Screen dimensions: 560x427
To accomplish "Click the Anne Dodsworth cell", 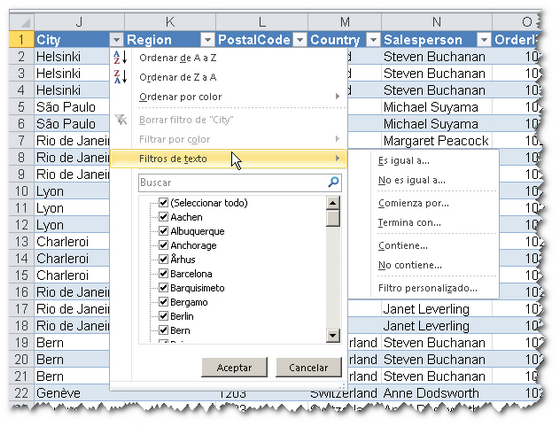I will coord(436,393).
